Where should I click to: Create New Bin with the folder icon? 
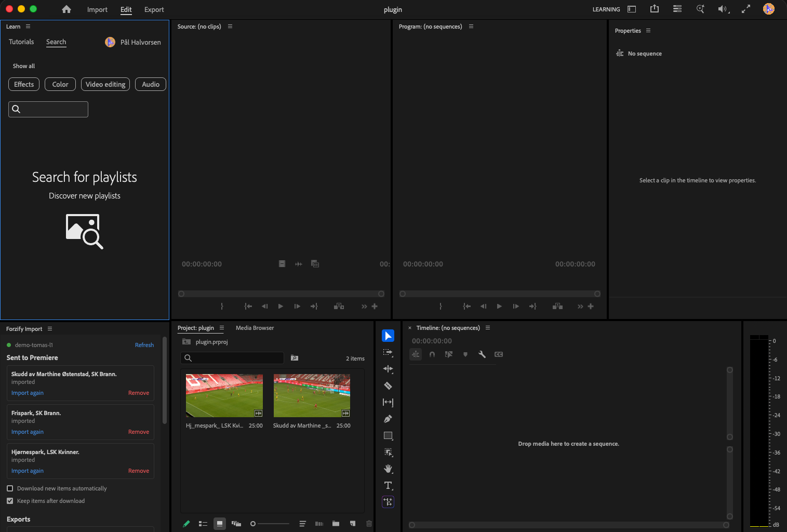(336, 524)
